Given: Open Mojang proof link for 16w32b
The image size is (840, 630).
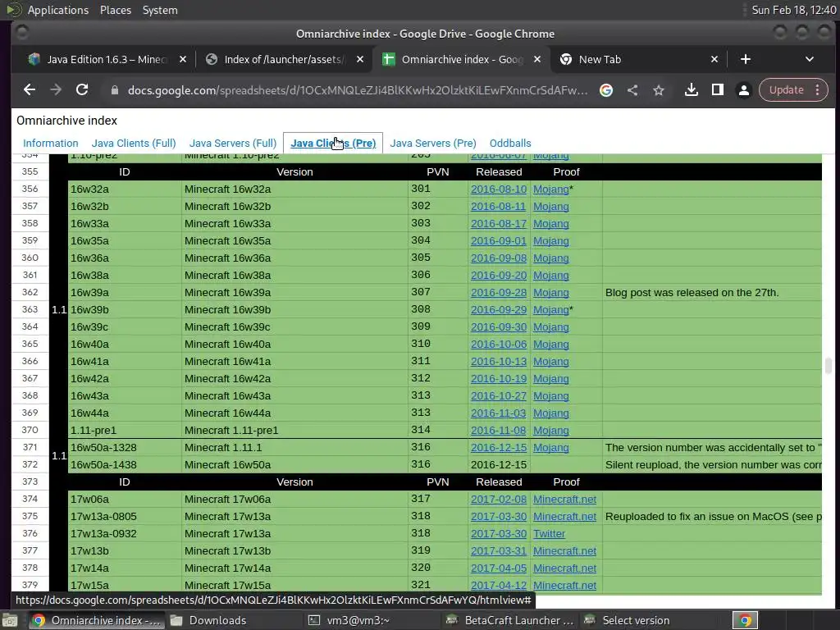Looking at the screenshot, I should (x=550, y=206).
